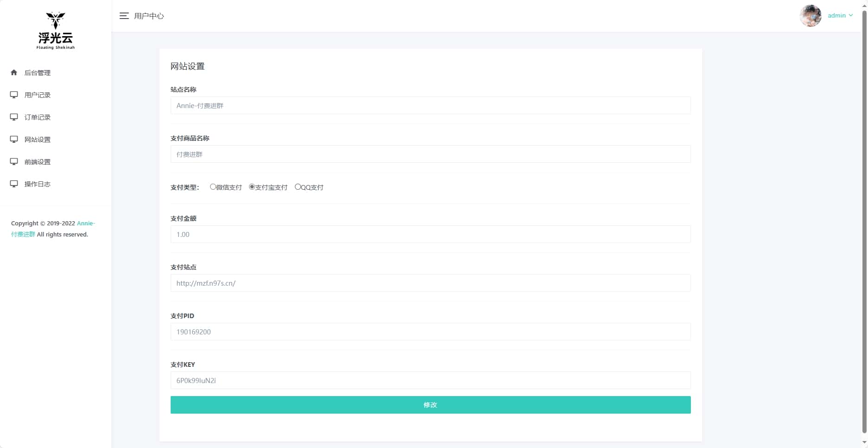Image resolution: width=868 pixels, height=448 pixels.
Task: Select the 微信支付 radio button
Action: click(x=213, y=187)
